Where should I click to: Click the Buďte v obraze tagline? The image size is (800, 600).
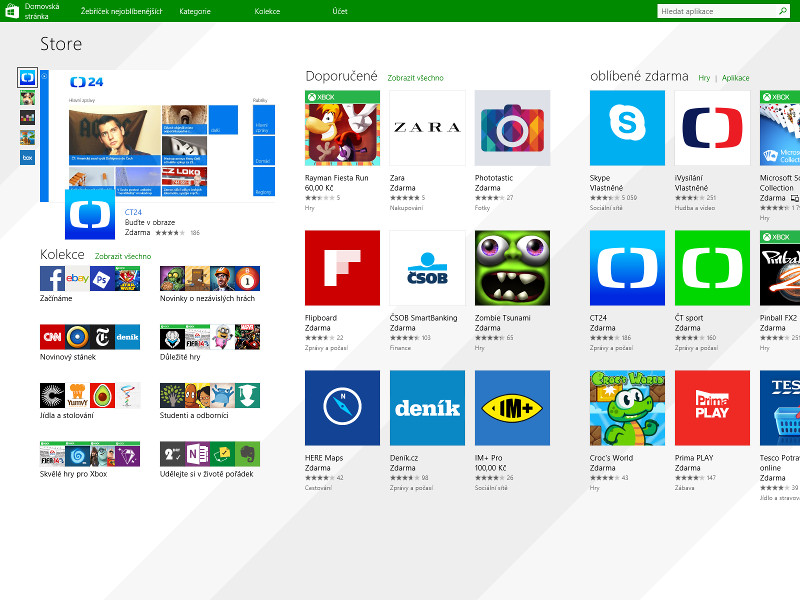[150, 222]
